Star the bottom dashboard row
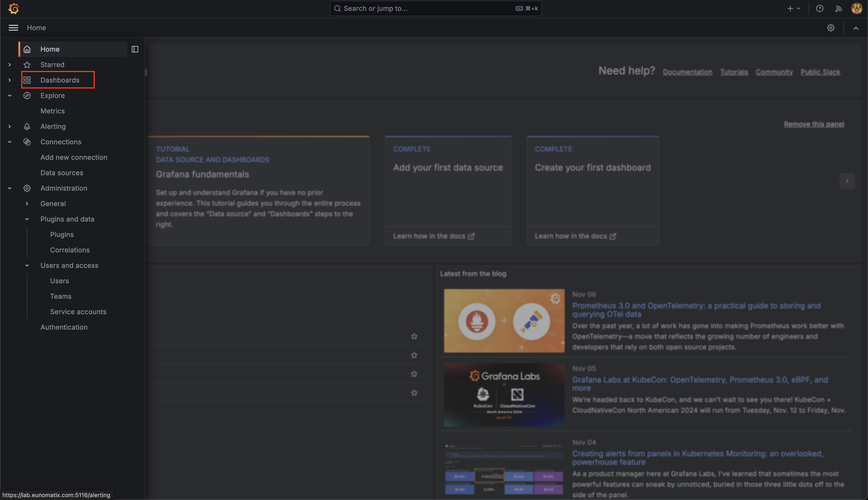868x500 pixels. point(414,393)
